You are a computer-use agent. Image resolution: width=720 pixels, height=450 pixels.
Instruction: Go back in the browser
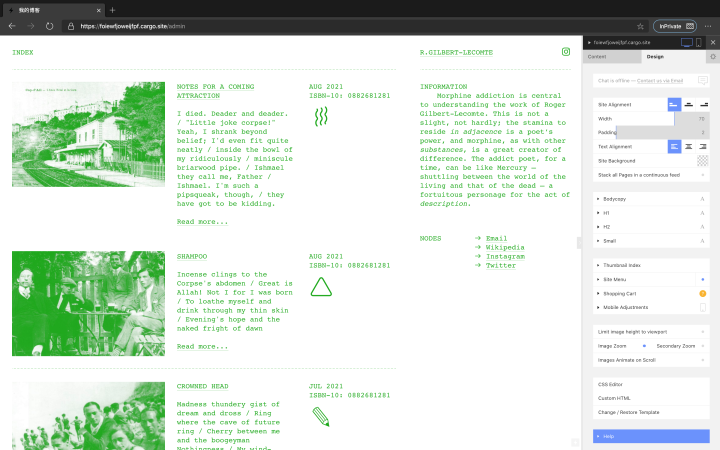pos(12,26)
